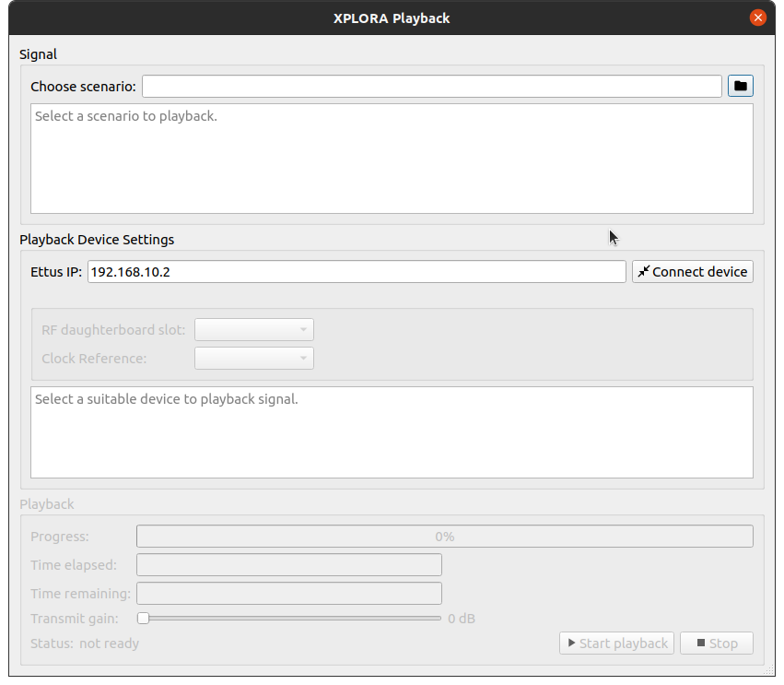The image size is (784, 685).
Task: Click the Transmit gain slider handle
Action: coord(143,618)
